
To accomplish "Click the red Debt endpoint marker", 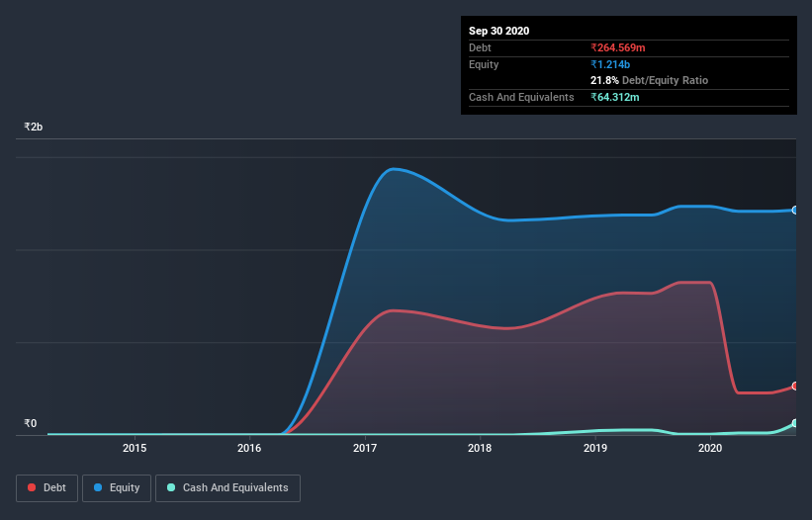I will click(x=795, y=386).
